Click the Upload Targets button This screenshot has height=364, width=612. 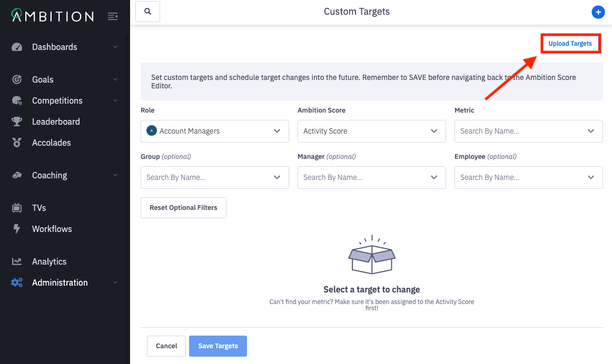[570, 44]
